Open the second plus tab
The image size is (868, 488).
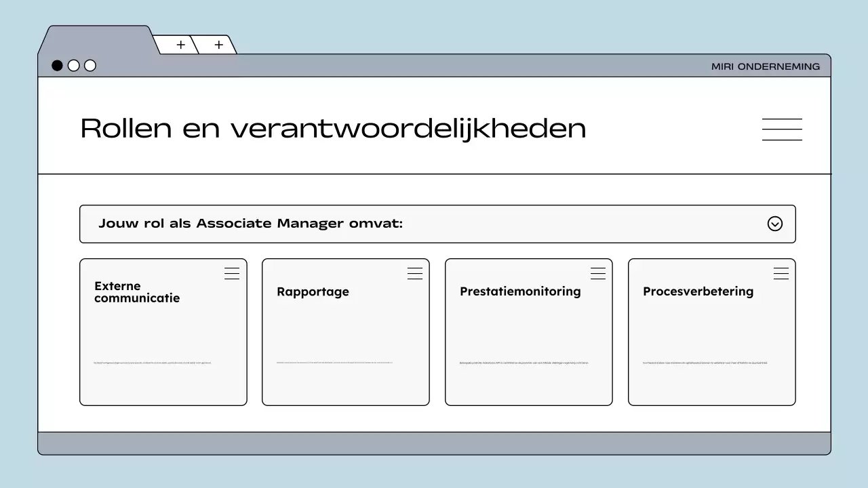tap(218, 45)
